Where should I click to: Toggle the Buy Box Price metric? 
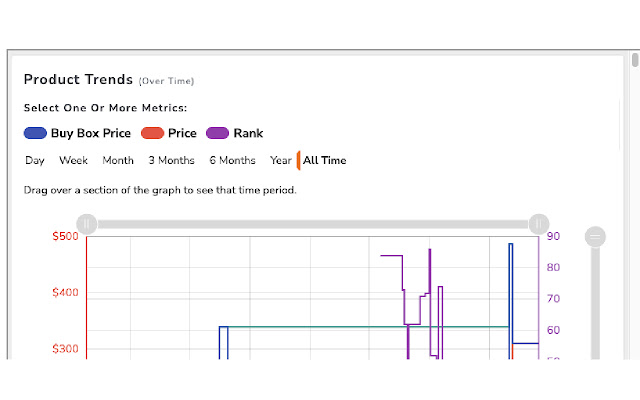pos(77,133)
